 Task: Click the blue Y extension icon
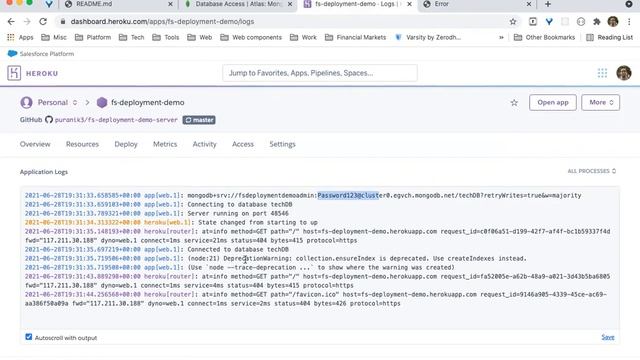pos(549,22)
